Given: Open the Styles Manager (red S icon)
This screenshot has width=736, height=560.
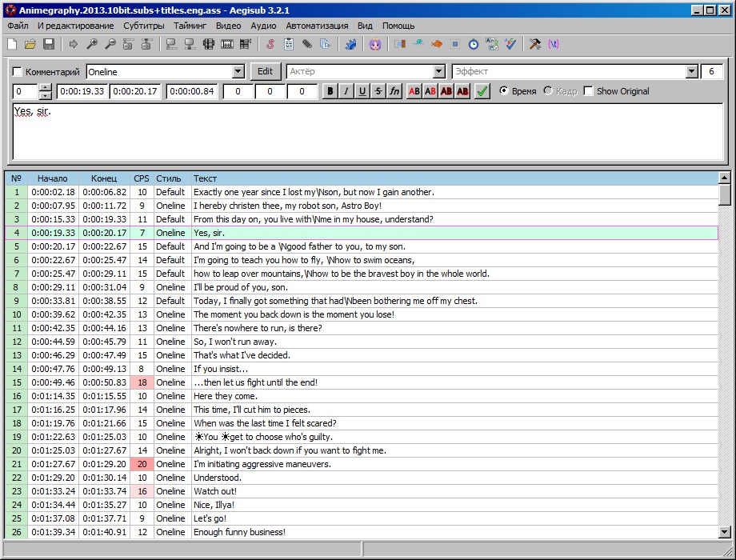Looking at the screenshot, I should pyautogui.click(x=270, y=44).
